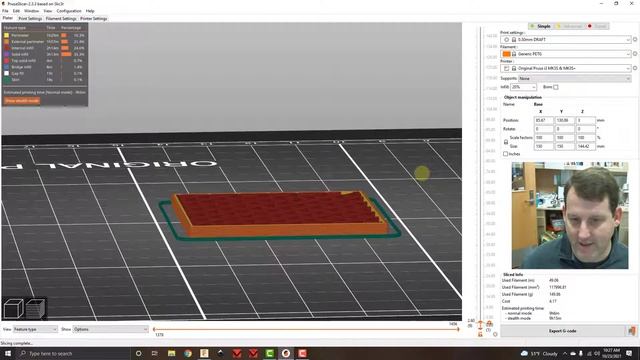Open weather widget in system tray

[x=539, y=353]
